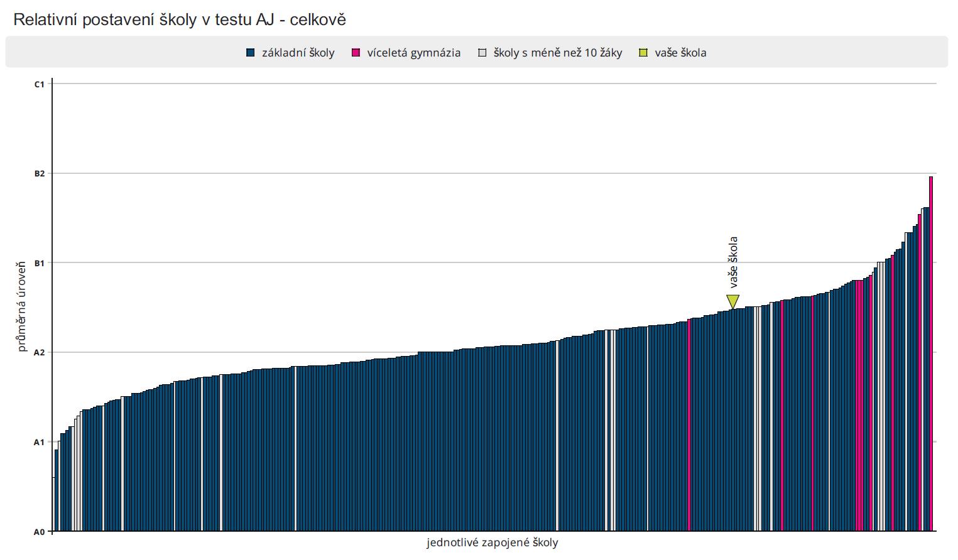958x560 pixels.
Task: Click the yellow triangle marker for your school
Action: pos(732,301)
